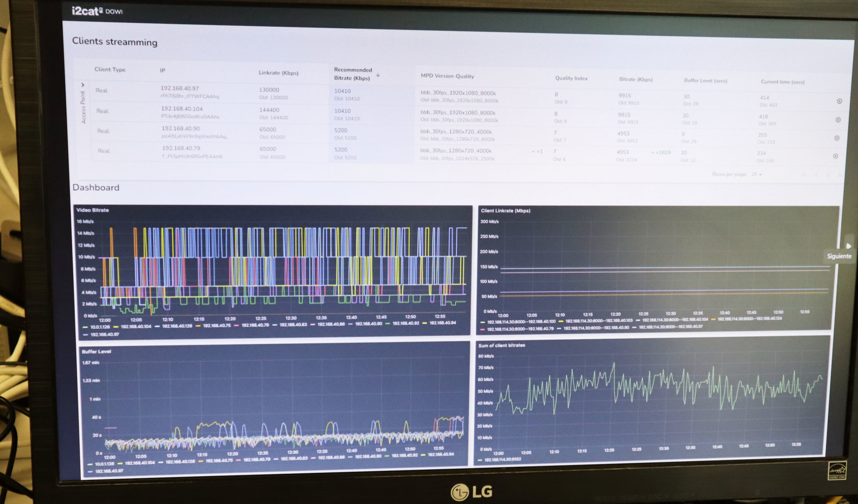
Task: Click the action icon for client 192.168.40.79
Action: [836, 156]
